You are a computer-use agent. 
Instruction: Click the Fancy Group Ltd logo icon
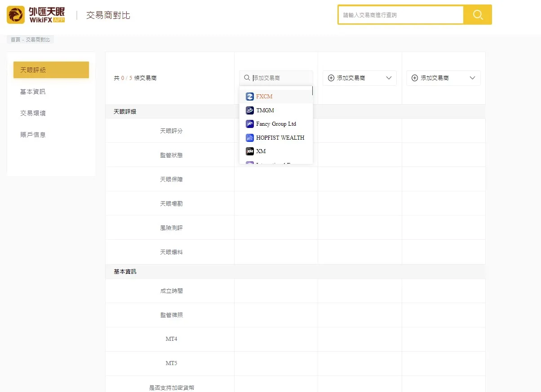point(250,124)
